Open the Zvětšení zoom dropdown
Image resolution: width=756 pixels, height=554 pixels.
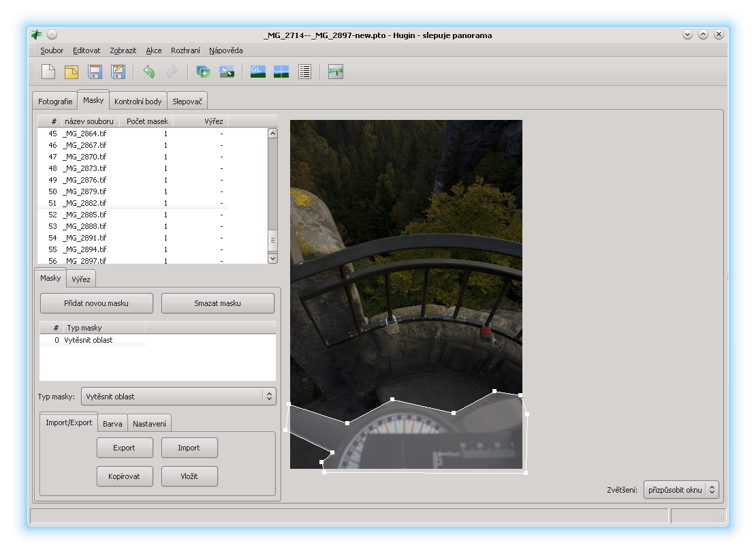coord(680,490)
